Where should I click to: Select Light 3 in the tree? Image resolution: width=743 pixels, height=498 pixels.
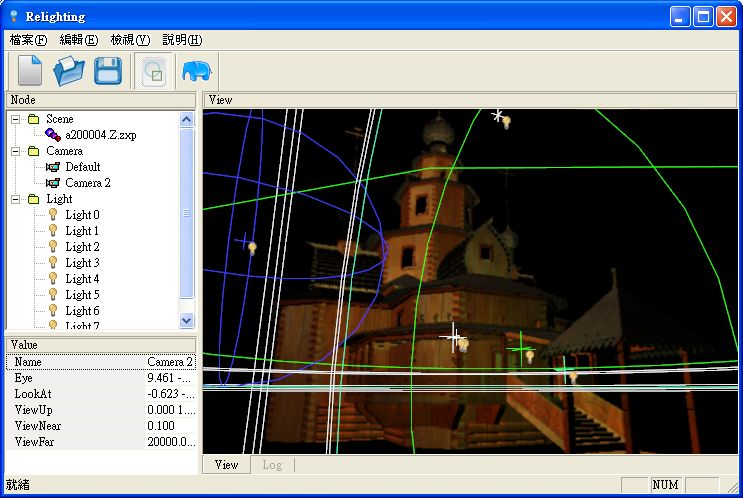82,263
